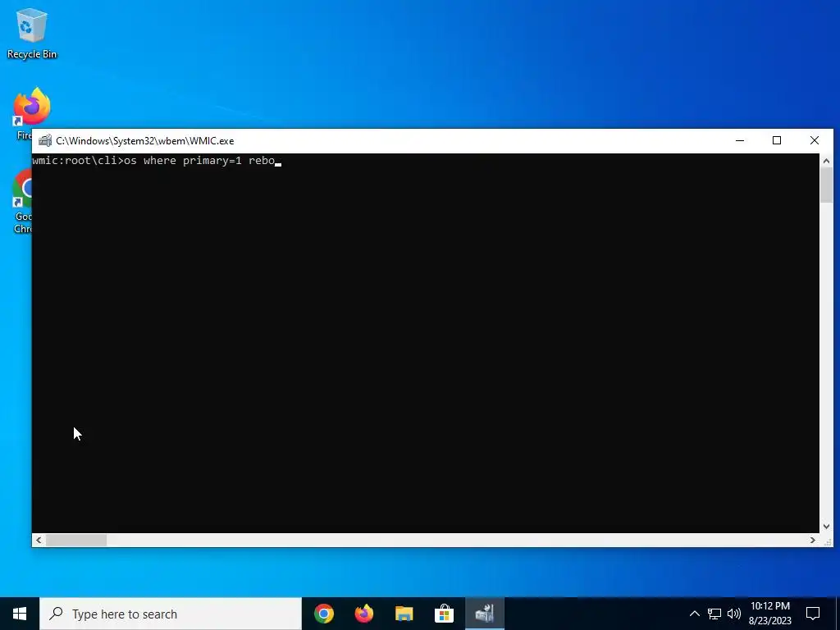Image resolution: width=840 pixels, height=630 pixels.
Task: Click the horizontal scrollbar left arrow
Action: point(39,540)
